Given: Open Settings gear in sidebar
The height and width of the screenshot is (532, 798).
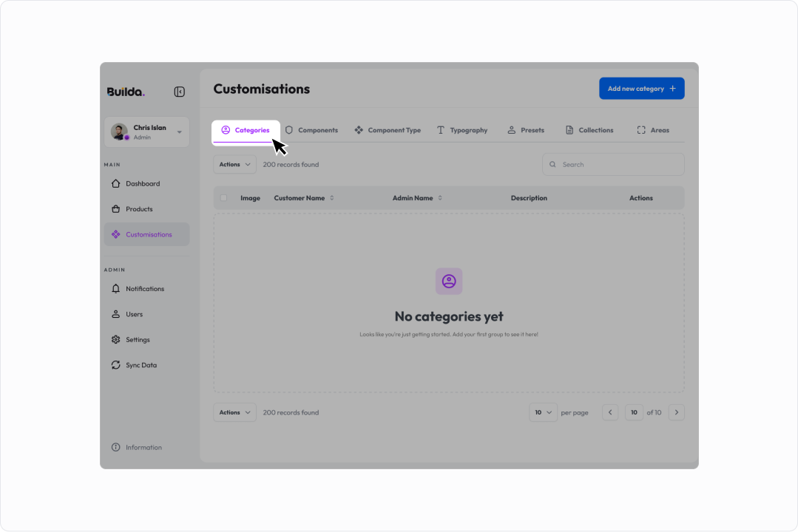Looking at the screenshot, I should pyautogui.click(x=115, y=340).
